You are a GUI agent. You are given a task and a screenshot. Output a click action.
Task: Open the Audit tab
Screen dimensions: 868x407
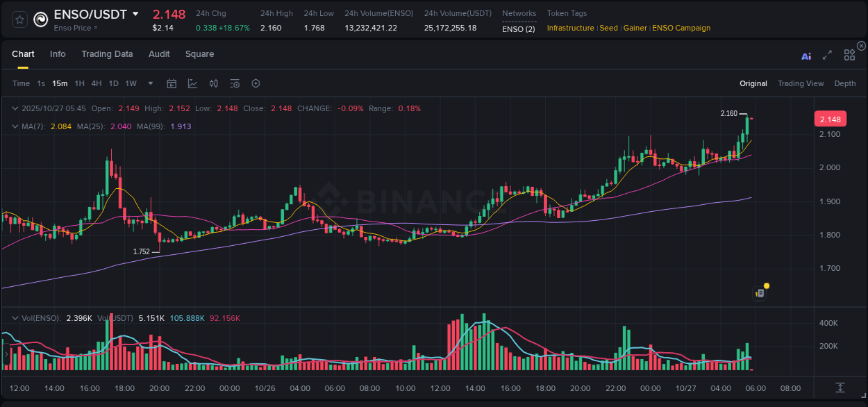tap(159, 53)
